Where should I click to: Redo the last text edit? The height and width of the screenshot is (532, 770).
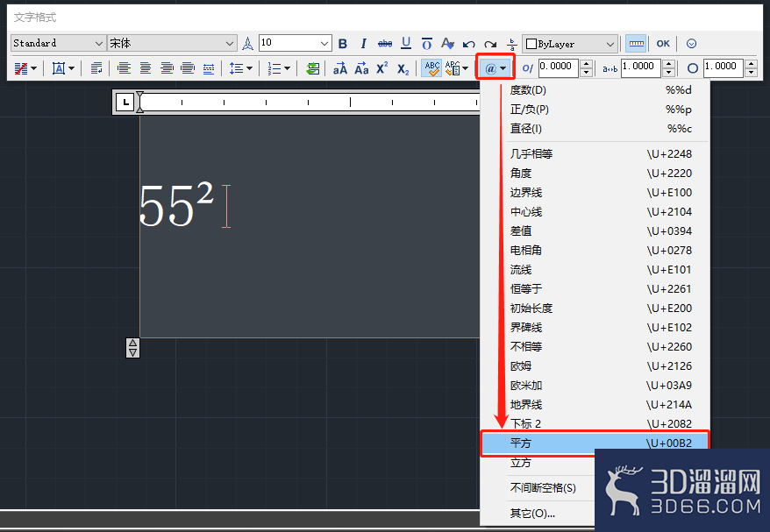489,44
